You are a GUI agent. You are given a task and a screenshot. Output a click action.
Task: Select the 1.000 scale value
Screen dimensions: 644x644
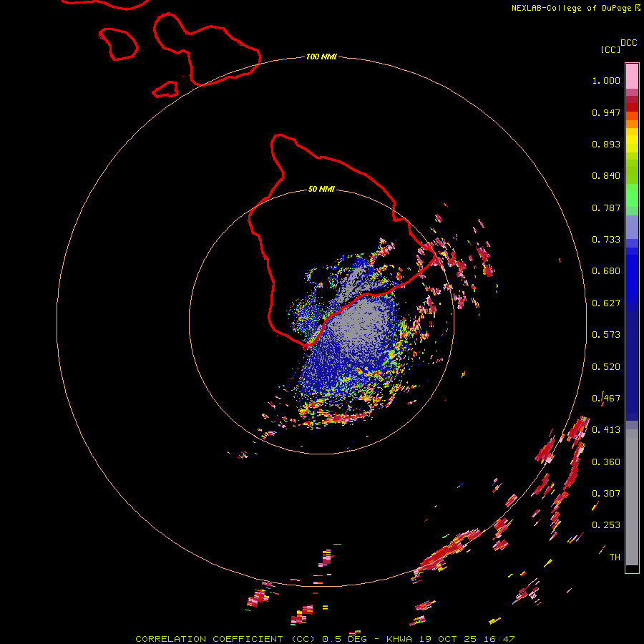point(606,80)
